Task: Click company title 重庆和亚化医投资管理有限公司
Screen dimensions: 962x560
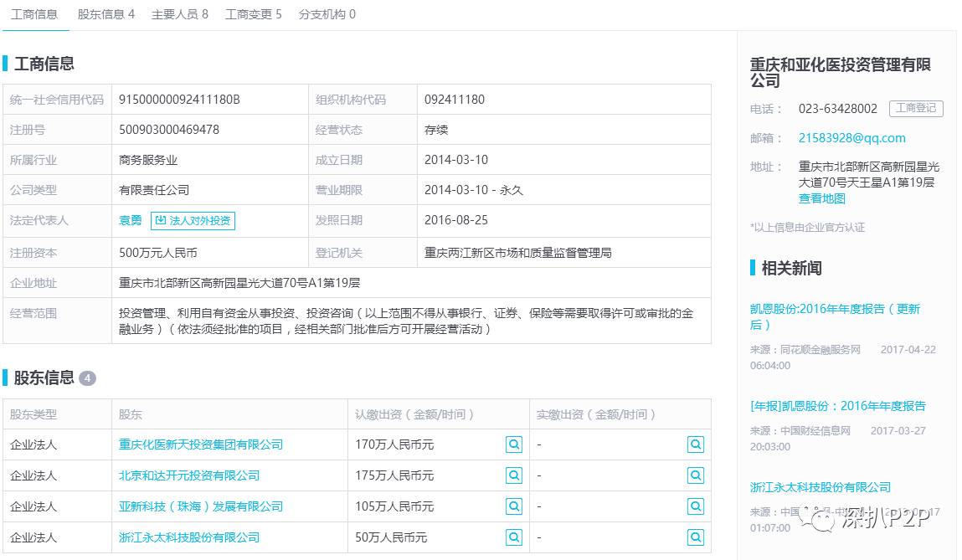Action: click(840, 72)
